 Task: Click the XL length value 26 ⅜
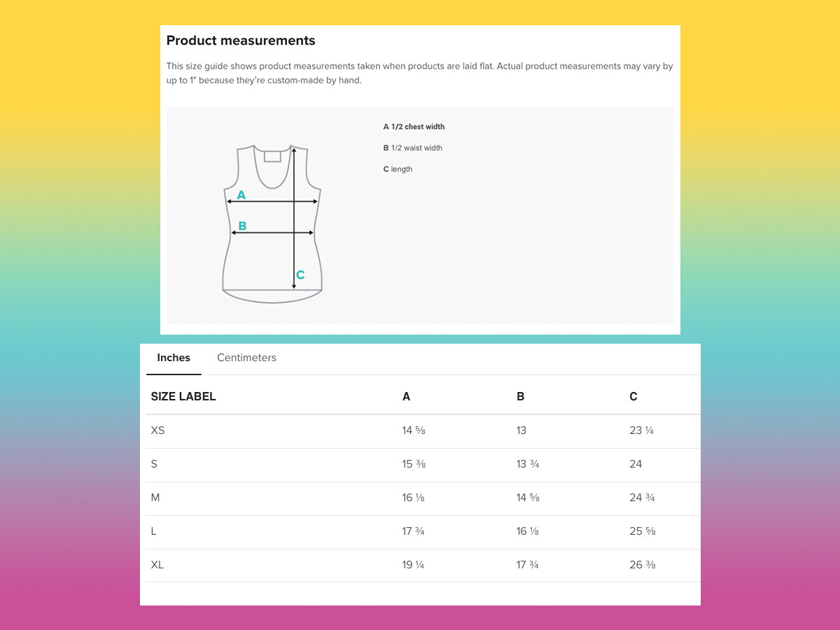(x=642, y=565)
